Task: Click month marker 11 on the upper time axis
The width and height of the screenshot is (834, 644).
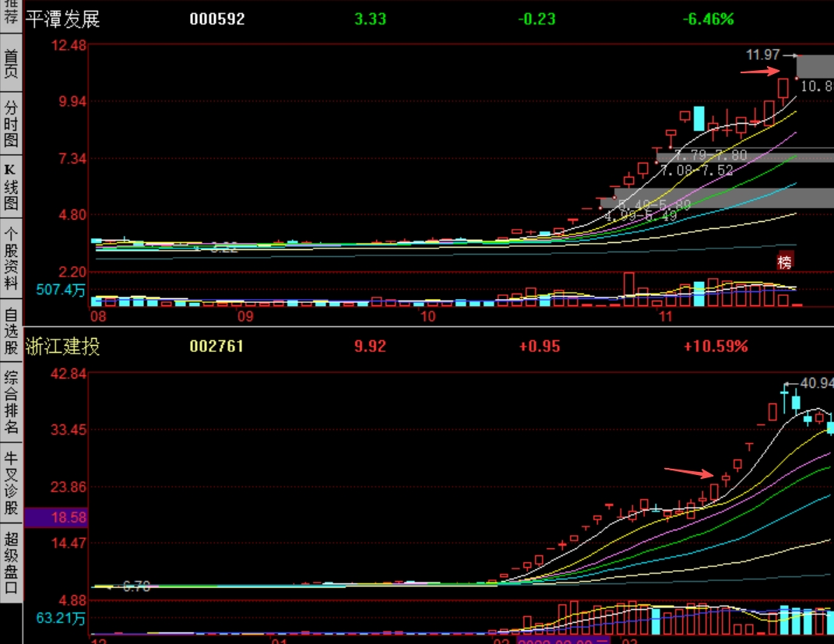Action: coord(665,316)
